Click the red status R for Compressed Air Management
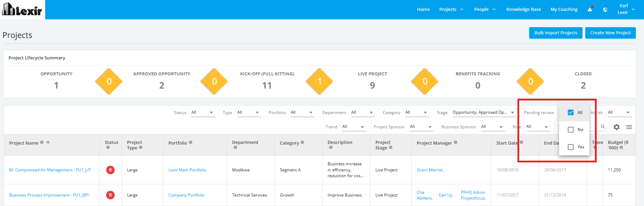 click(x=110, y=170)
